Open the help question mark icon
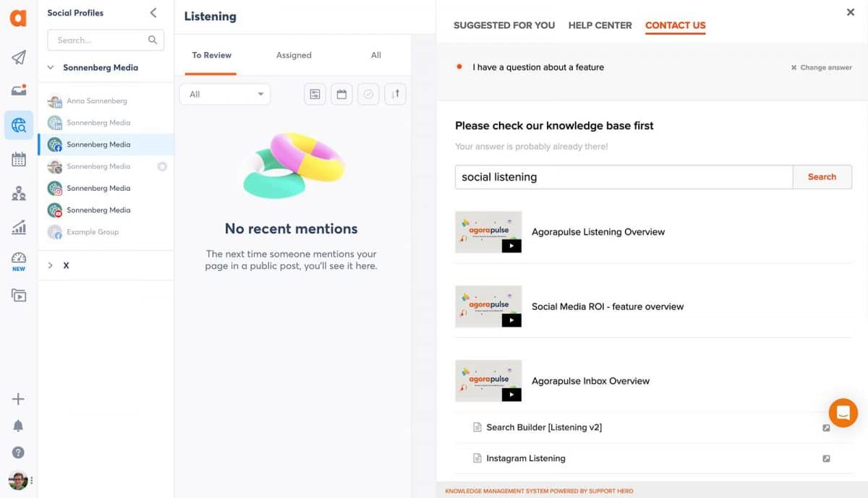Image resolution: width=868 pixels, height=498 pixels. click(x=19, y=452)
